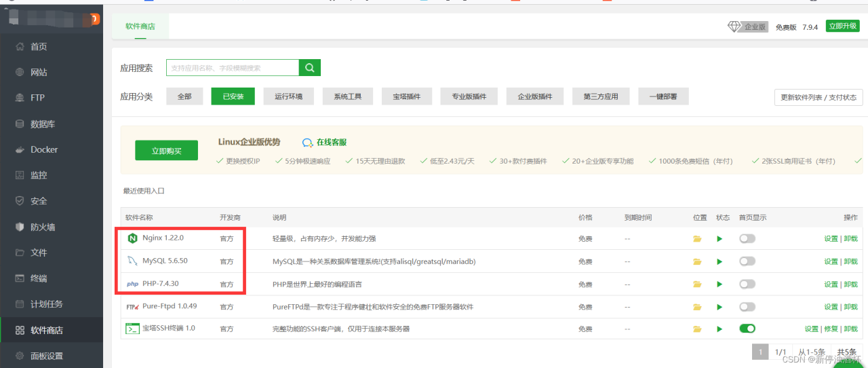
Task: Click the MySQL status play icon
Action: tap(719, 261)
